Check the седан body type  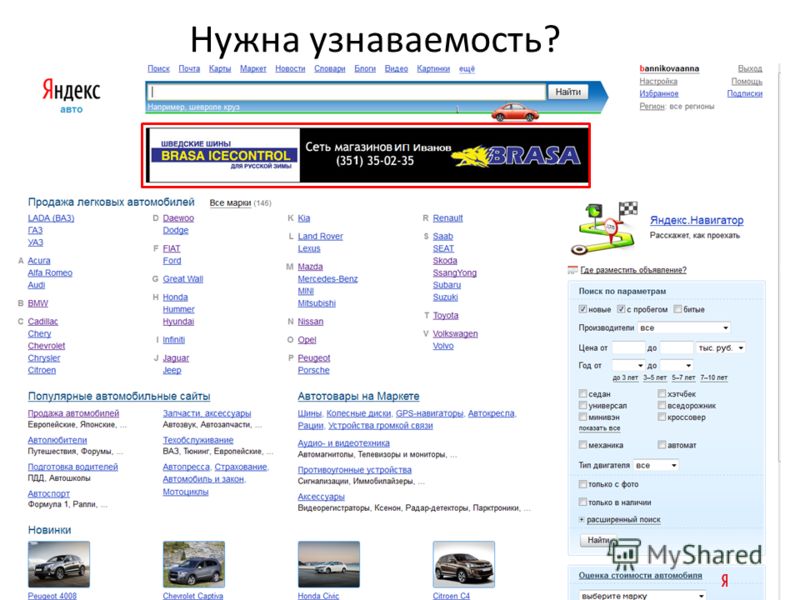click(583, 393)
